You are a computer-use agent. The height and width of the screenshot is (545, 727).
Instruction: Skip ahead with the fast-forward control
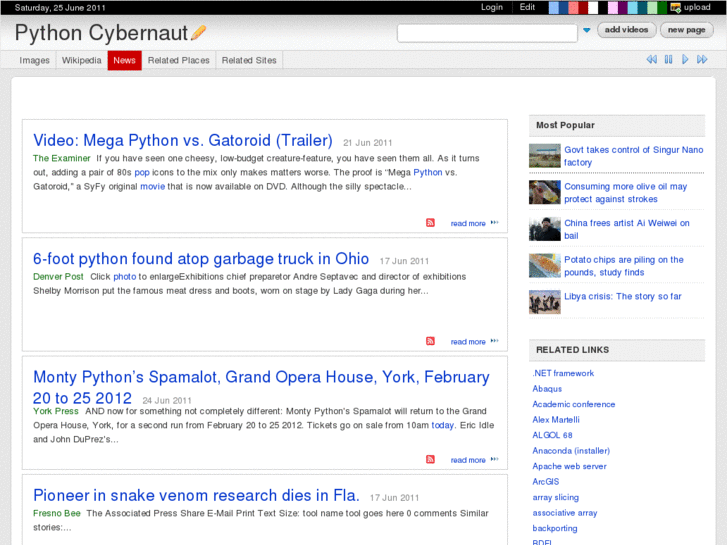point(702,59)
